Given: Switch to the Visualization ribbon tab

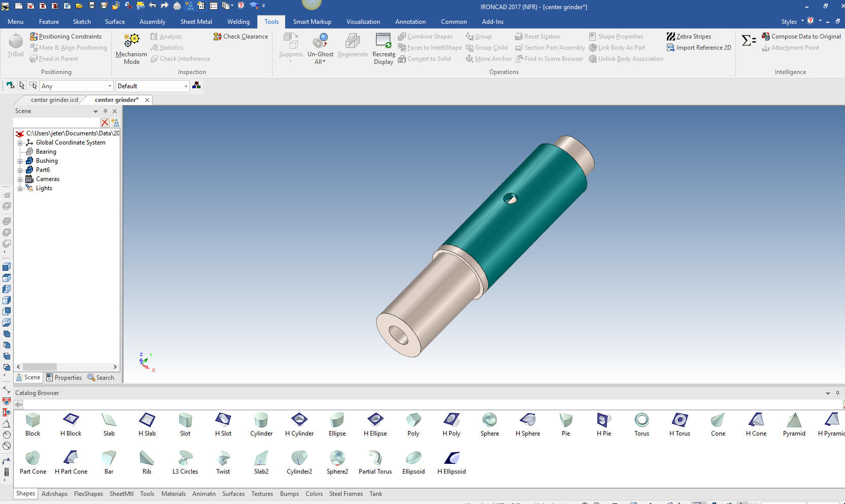Looking at the screenshot, I should pos(363,22).
